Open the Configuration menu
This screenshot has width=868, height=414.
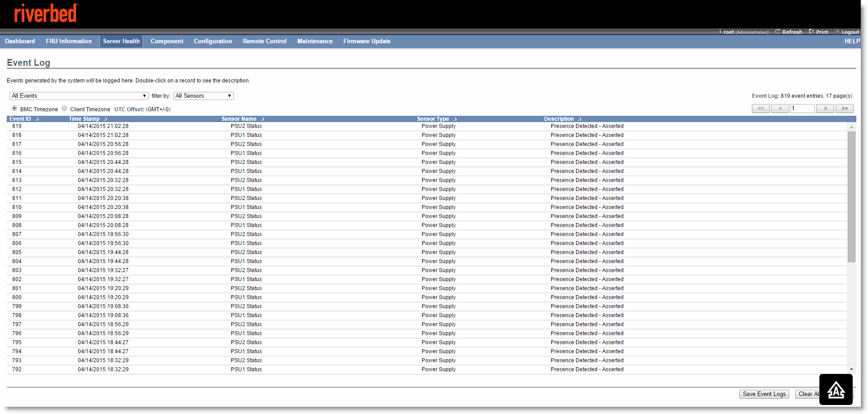[213, 41]
